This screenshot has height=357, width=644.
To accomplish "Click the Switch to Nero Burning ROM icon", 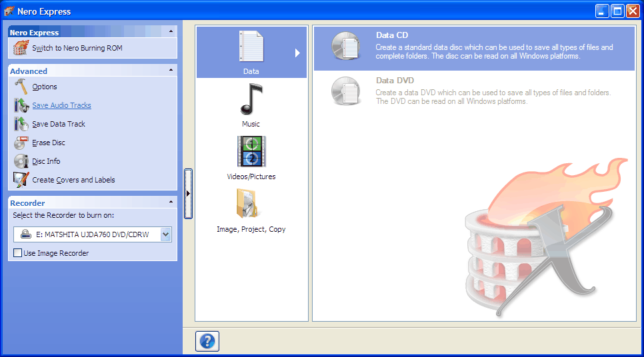I will [x=21, y=48].
